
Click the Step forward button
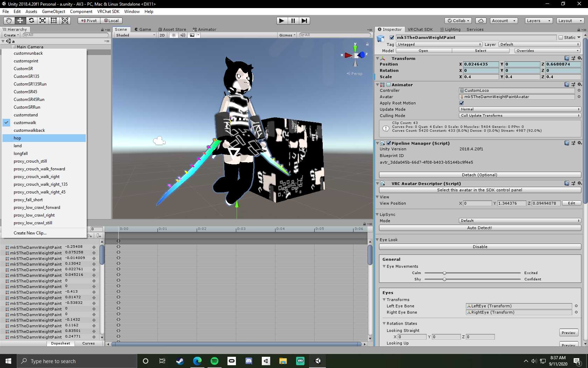click(304, 21)
